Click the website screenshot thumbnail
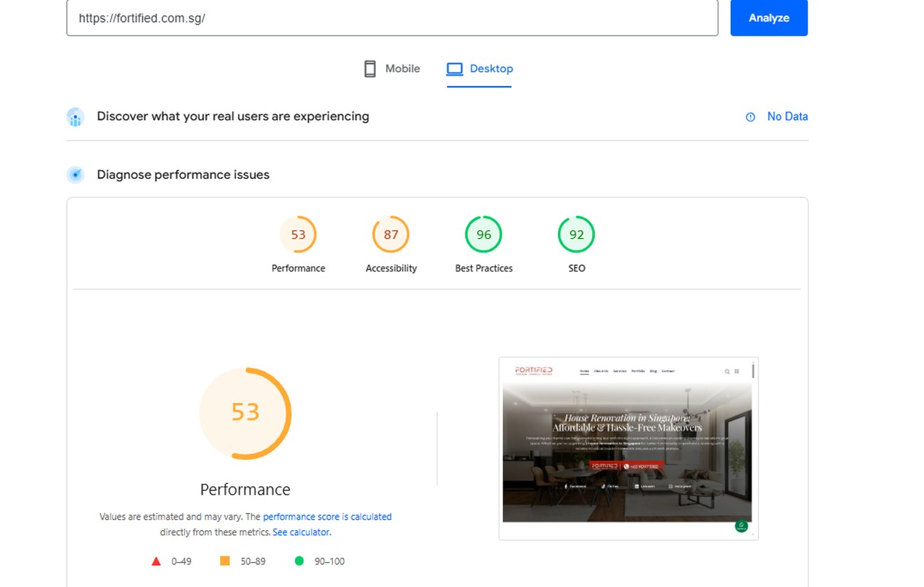 pos(628,448)
